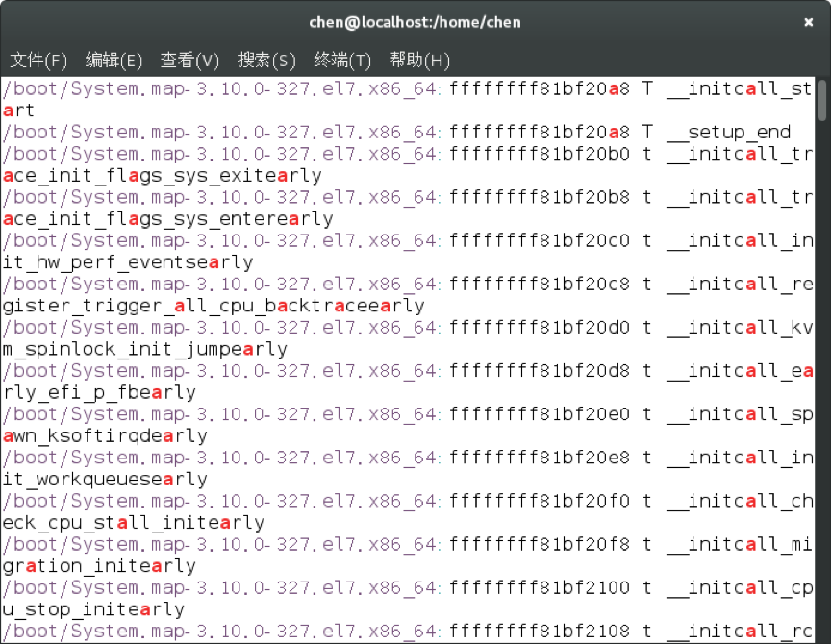Screen dimensions: 831x644
Task: Click the address ffffffff81bf2100
Action: tap(540, 587)
